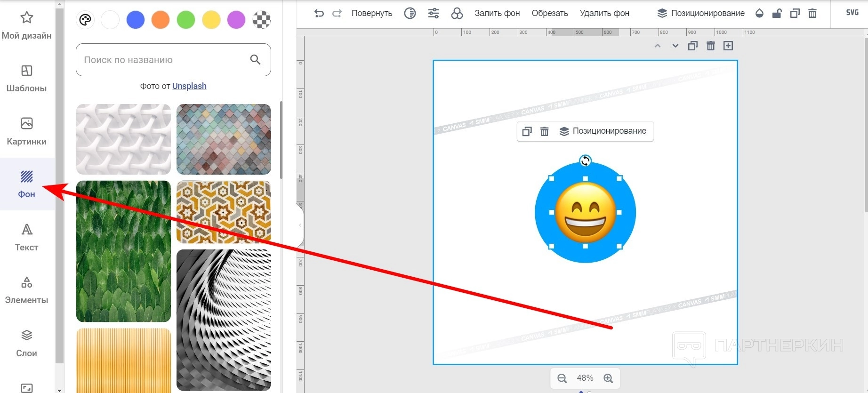
Task: Apply the golden geometric mosaic background
Action: (224, 212)
